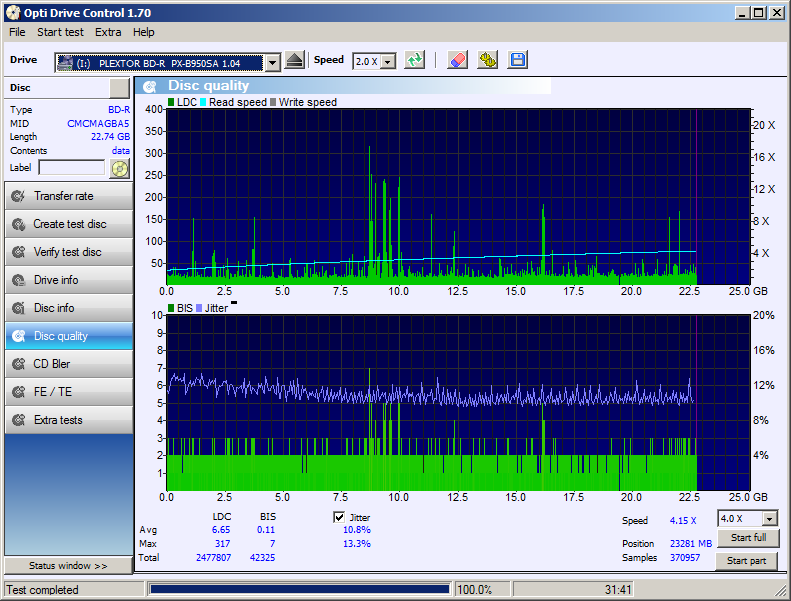
Task: Open the CD Bler panel
Action: pyautogui.click(x=69, y=364)
